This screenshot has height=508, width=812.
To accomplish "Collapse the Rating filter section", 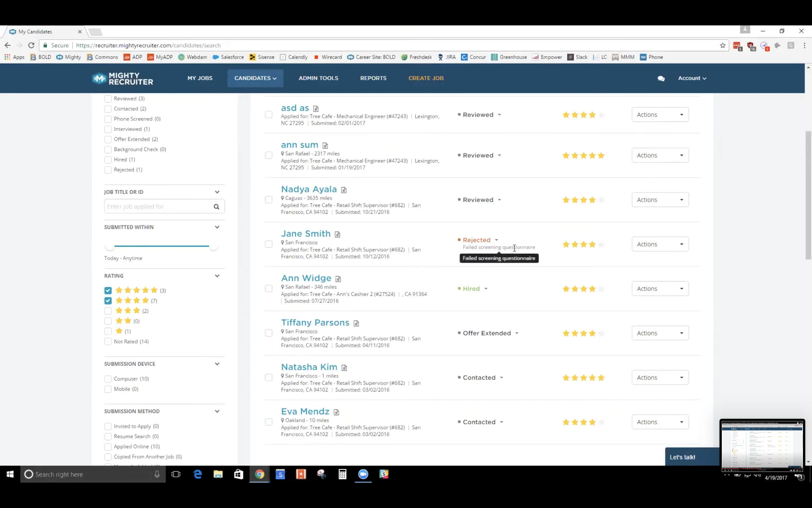I will 217,276.
